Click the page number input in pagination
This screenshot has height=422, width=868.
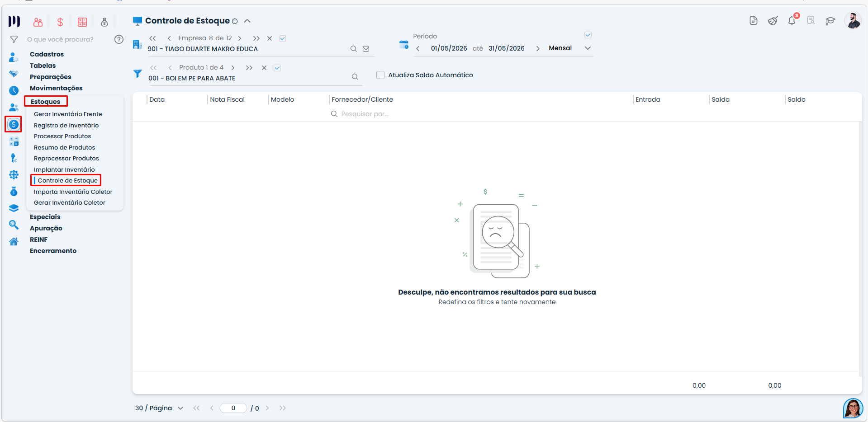pos(233,408)
